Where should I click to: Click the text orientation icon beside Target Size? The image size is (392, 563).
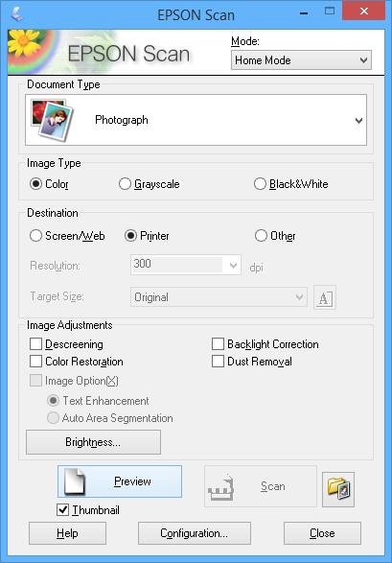(x=325, y=297)
